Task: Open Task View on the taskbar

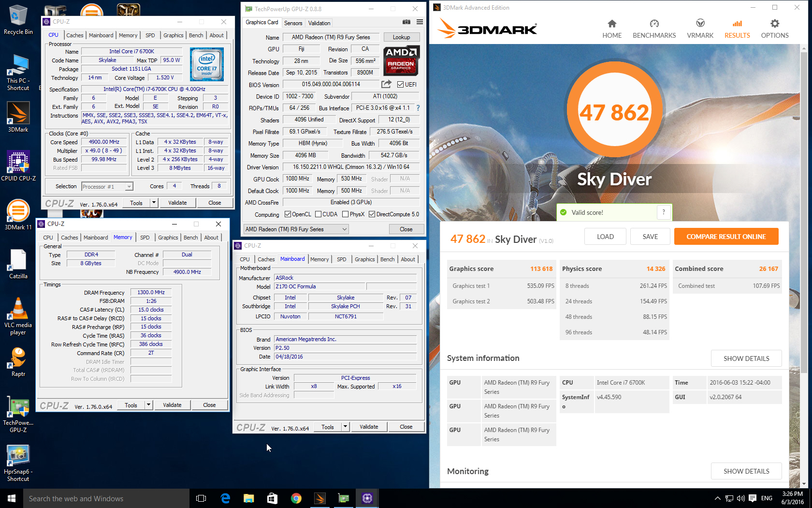Action: coord(201,498)
